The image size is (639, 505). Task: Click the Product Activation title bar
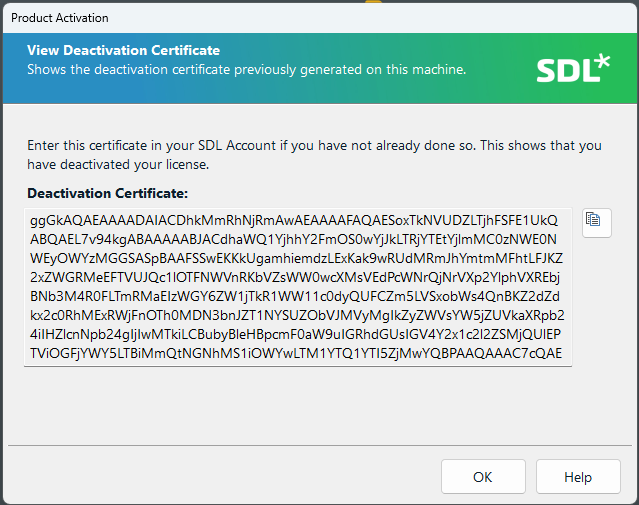pos(300,17)
